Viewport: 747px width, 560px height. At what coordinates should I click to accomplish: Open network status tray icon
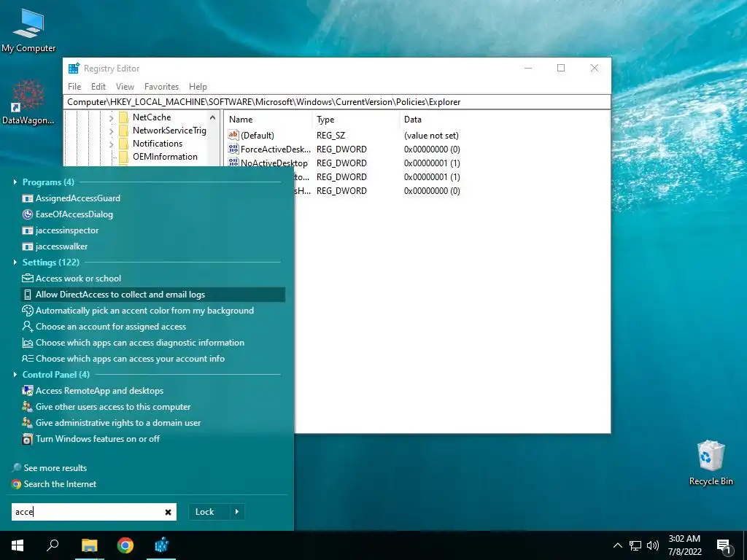635,545
